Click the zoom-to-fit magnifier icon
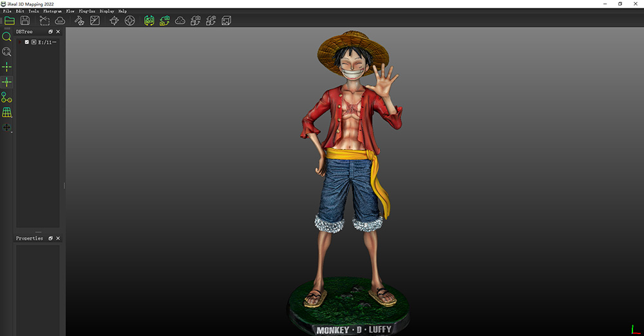644x336 pixels. point(6,52)
